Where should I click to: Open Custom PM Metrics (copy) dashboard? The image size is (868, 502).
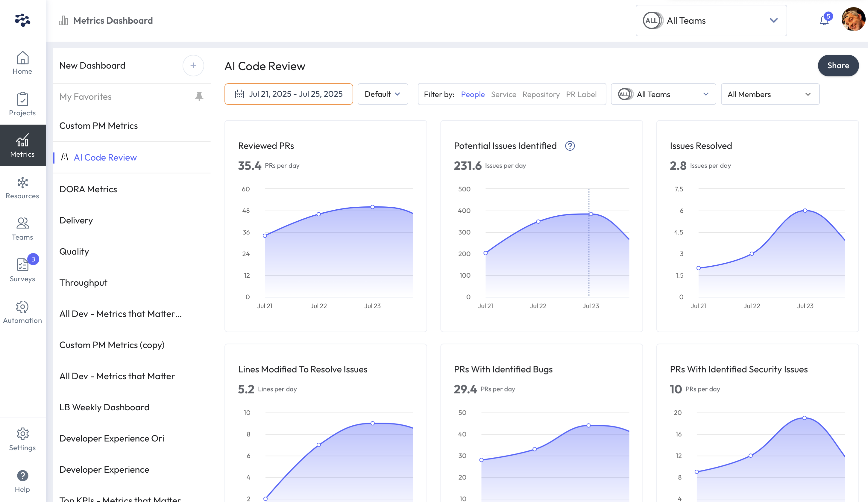click(112, 345)
